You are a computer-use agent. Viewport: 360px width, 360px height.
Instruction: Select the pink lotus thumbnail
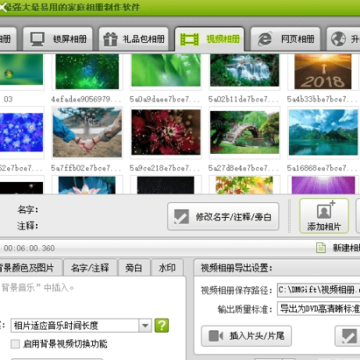87,185
